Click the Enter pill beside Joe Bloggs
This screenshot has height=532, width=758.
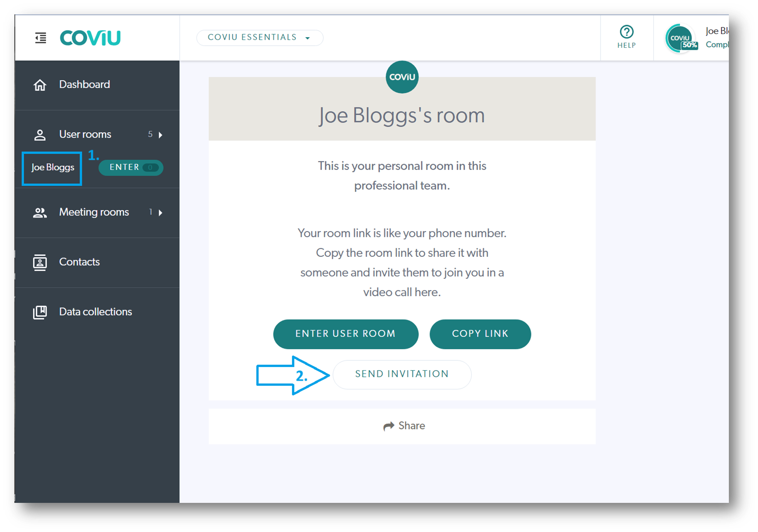[x=131, y=168]
